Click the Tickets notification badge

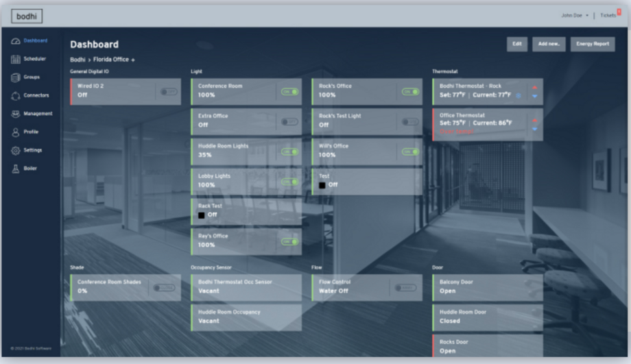coord(619,12)
